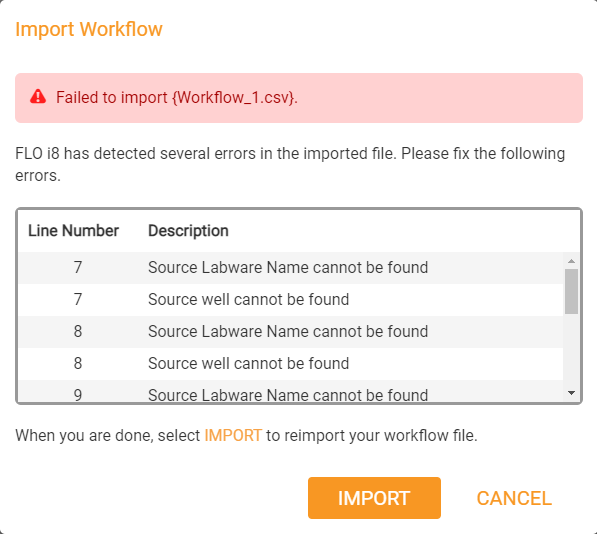Click CANCEL to dismiss the import dialog

pos(514,498)
